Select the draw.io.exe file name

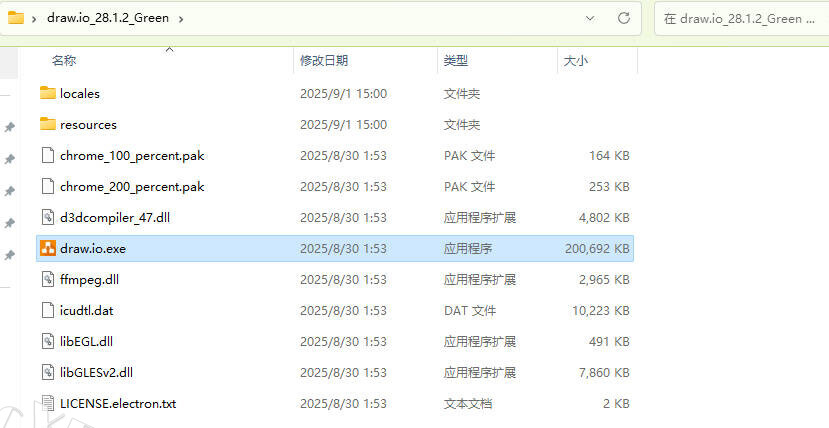93,248
